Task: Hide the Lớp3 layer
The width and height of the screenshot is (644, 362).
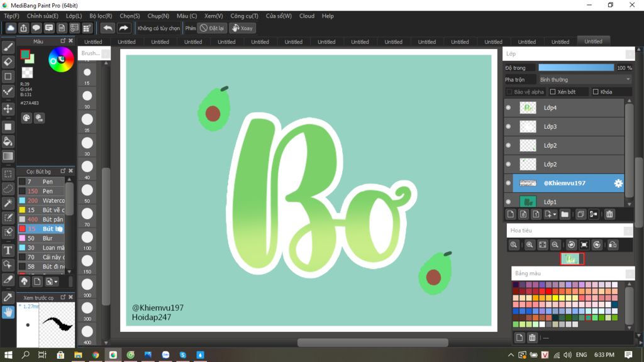Action: coord(508,126)
